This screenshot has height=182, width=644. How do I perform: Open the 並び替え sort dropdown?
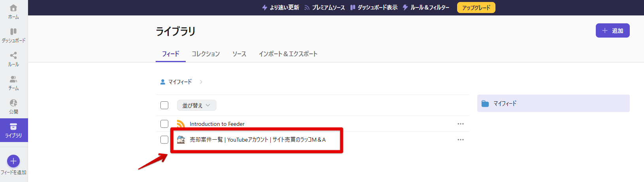point(196,105)
